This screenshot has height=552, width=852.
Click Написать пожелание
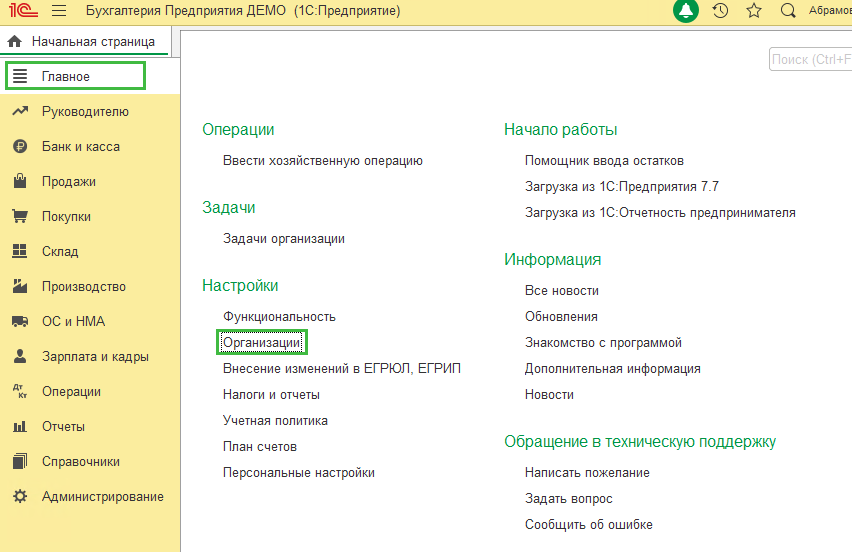(x=587, y=473)
